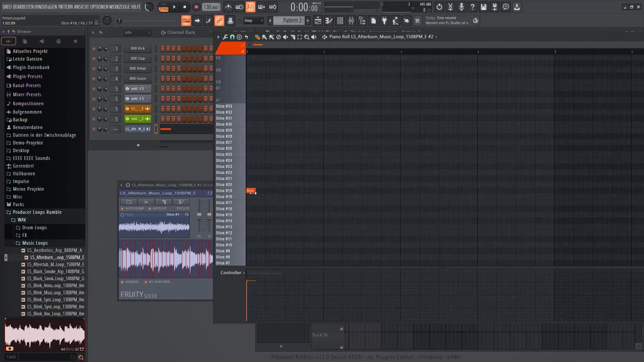The image size is (644, 362).
Task: Open the Alle channel filter dropdown
Action: point(138,33)
